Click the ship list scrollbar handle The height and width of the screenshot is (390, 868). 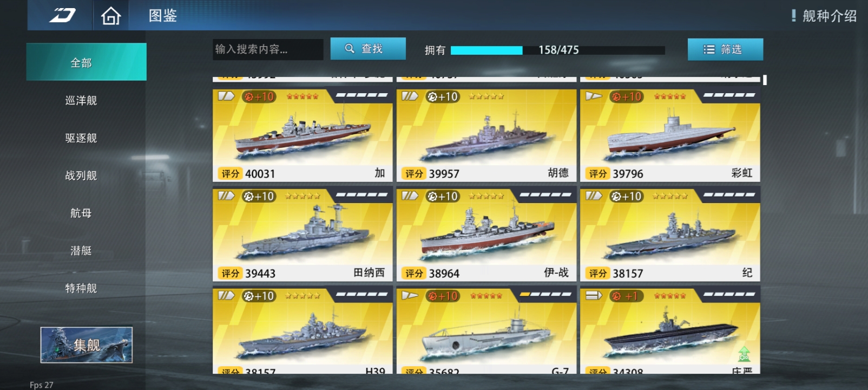(765, 80)
